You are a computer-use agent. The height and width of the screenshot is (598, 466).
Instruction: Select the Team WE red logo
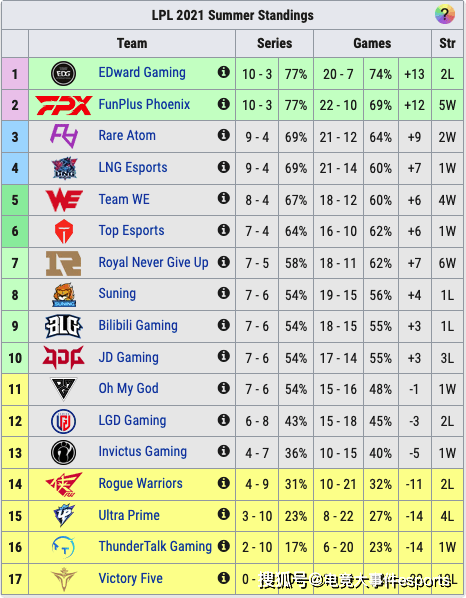(64, 200)
